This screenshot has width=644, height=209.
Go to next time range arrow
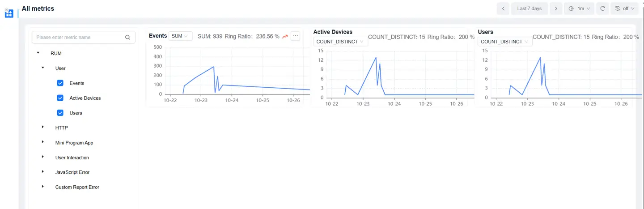pyautogui.click(x=555, y=9)
